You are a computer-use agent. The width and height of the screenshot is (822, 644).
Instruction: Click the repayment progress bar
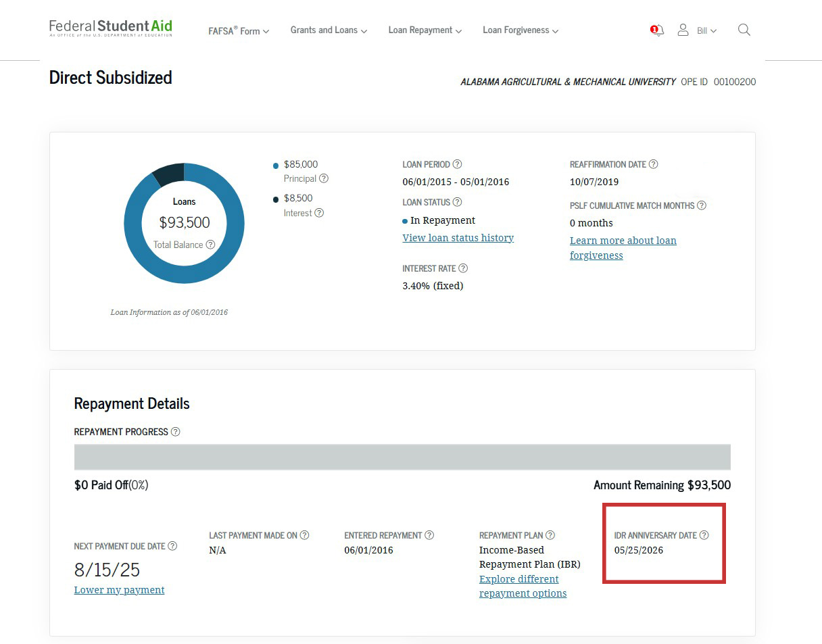[402, 457]
